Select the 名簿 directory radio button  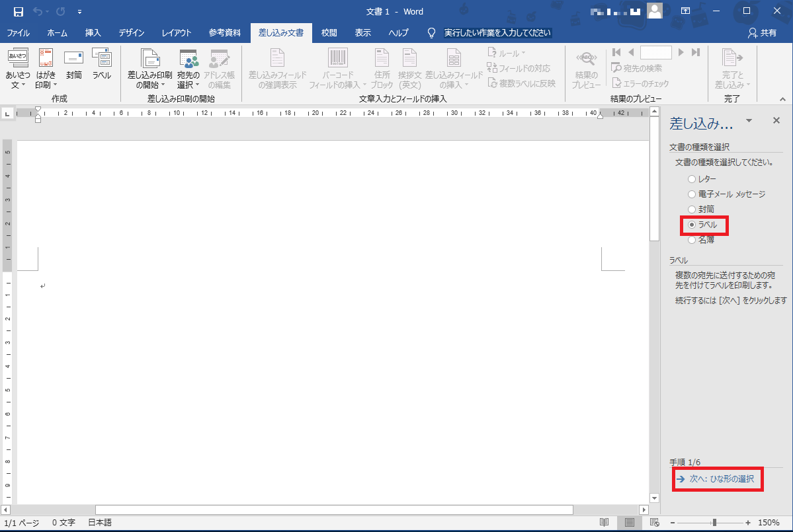tap(692, 240)
